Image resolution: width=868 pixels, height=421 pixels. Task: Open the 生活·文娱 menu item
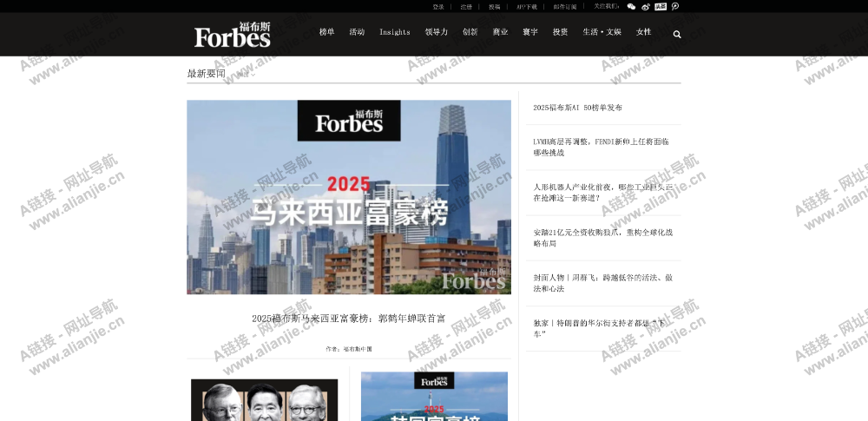point(602,32)
